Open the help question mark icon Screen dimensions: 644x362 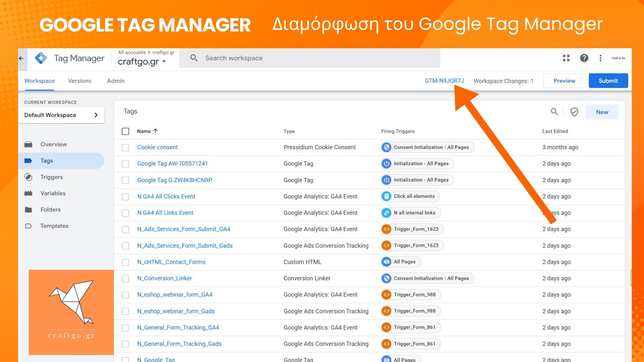[x=584, y=58]
